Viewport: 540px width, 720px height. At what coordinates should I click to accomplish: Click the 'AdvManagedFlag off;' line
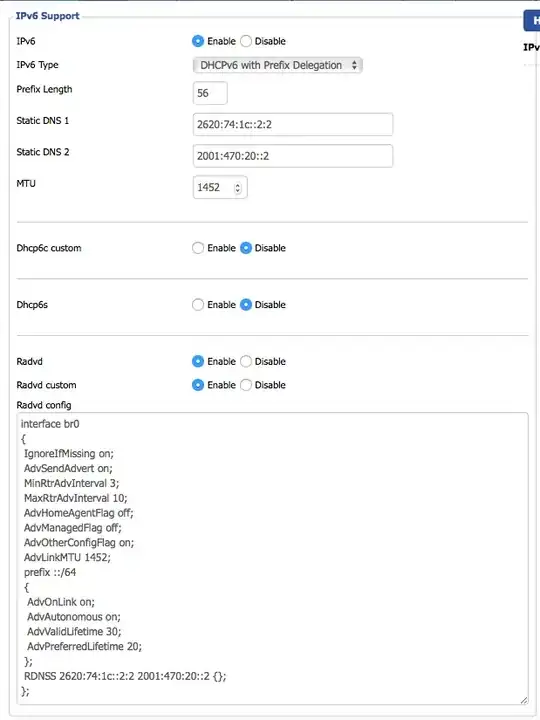(73, 528)
